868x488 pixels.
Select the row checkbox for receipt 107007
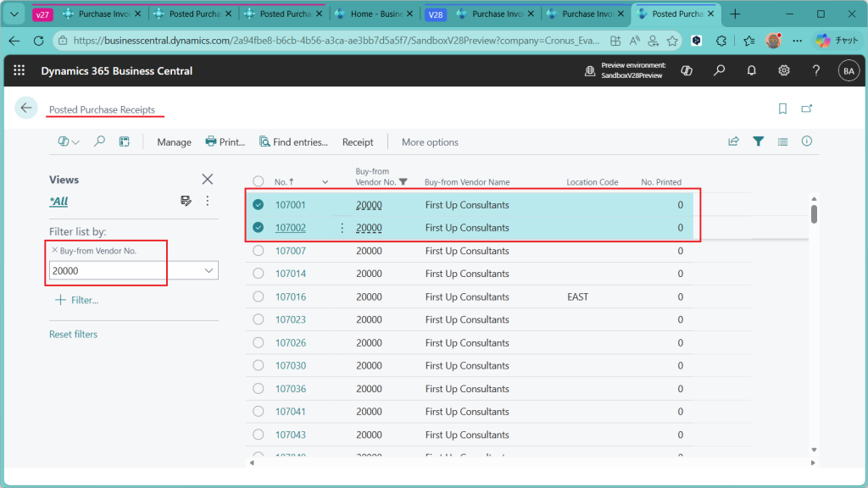(259, 251)
